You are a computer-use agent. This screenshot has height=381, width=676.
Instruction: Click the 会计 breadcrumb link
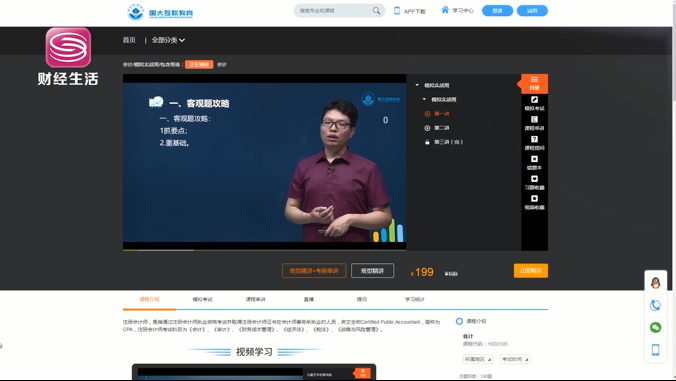pyautogui.click(x=222, y=65)
